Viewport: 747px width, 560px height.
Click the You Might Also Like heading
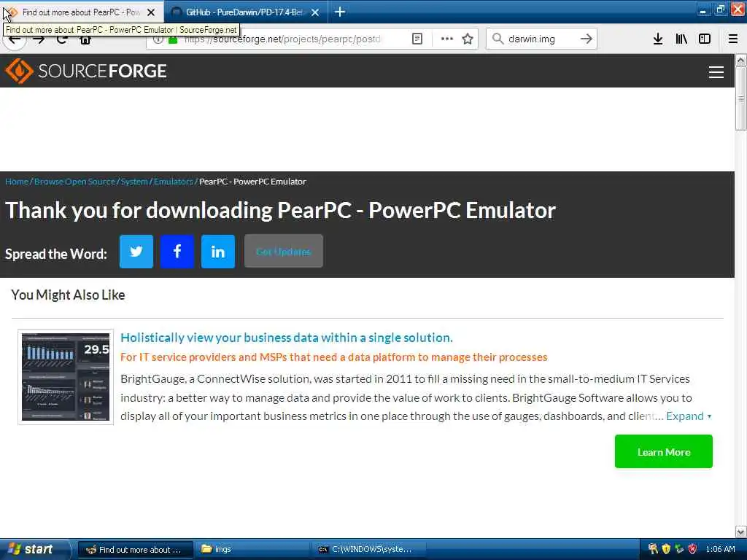[x=68, y=295]
